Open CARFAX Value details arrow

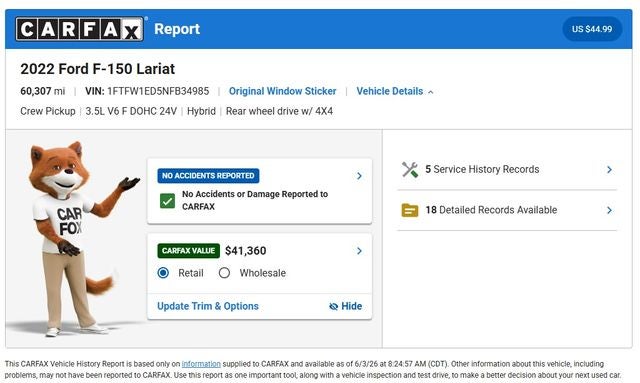(359, 251)
